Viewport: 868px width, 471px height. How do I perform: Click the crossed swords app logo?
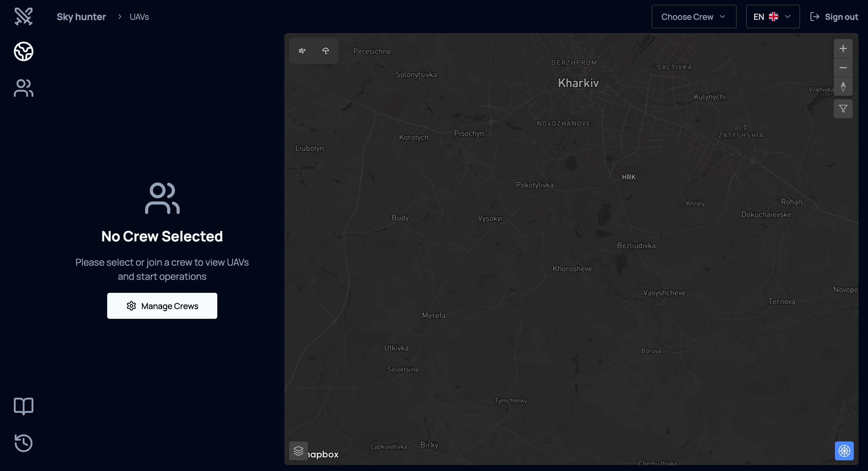(x=24, y=16)
